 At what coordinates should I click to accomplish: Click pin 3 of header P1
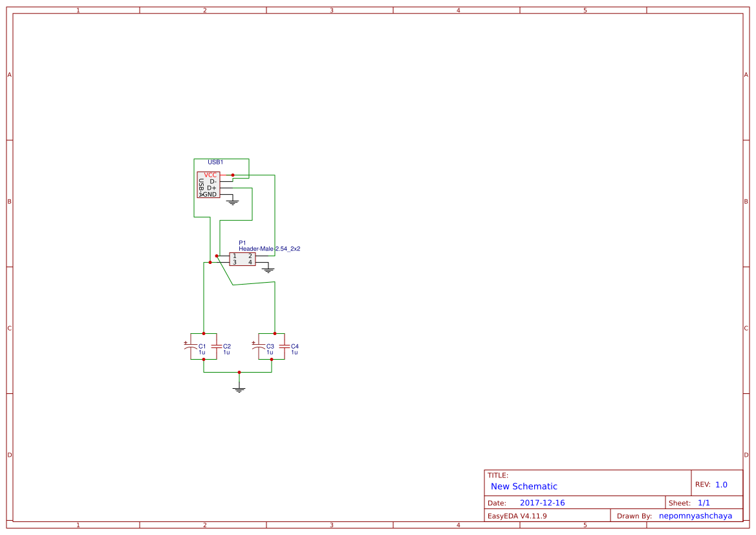[x=235, y=263]
